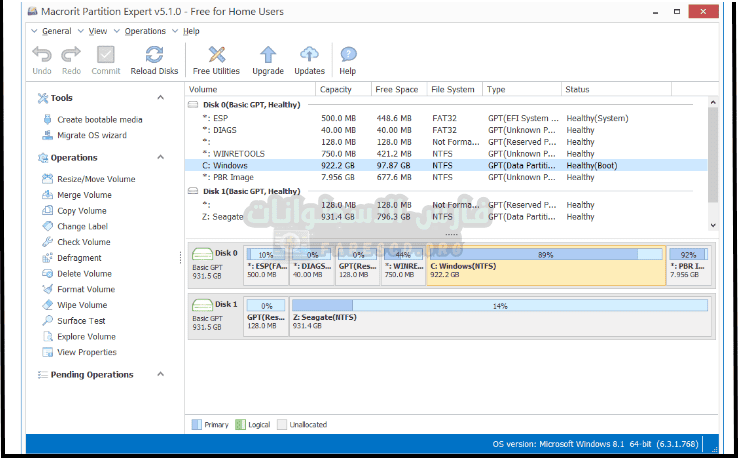This screenshot has height=458, width=738.
Task: Collapse the Pending Operations section
Action: tap(161, 375)
